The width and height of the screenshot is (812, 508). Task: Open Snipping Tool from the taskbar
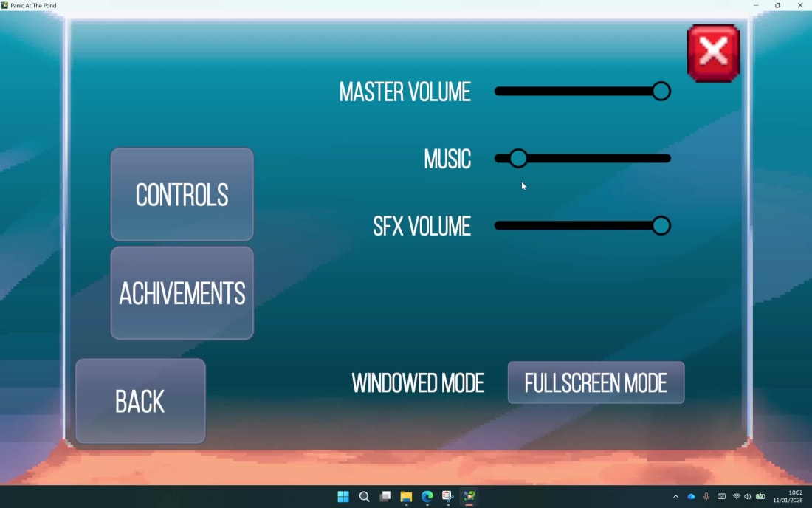pos(448,497)
